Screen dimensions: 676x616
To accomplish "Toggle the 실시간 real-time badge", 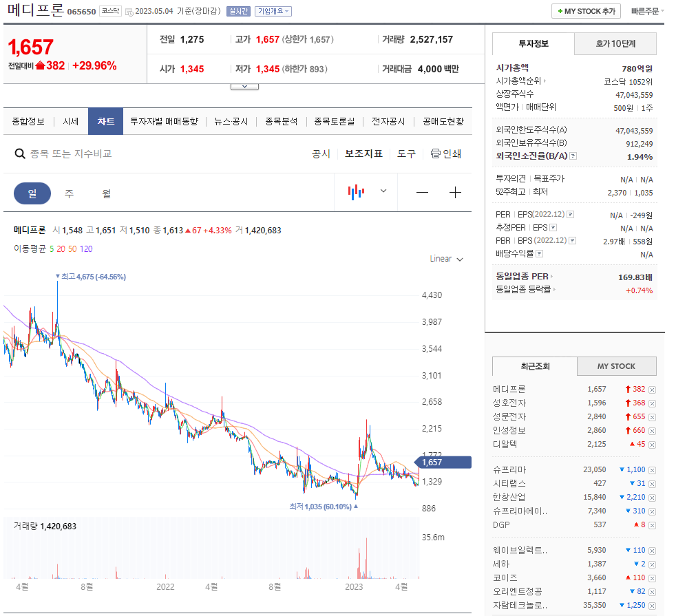I will point(238,11).
